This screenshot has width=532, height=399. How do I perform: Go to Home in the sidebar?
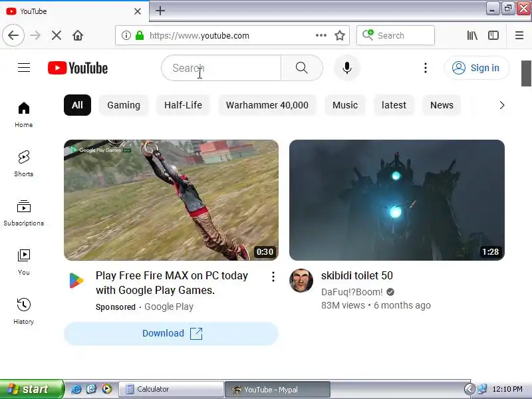24,114
